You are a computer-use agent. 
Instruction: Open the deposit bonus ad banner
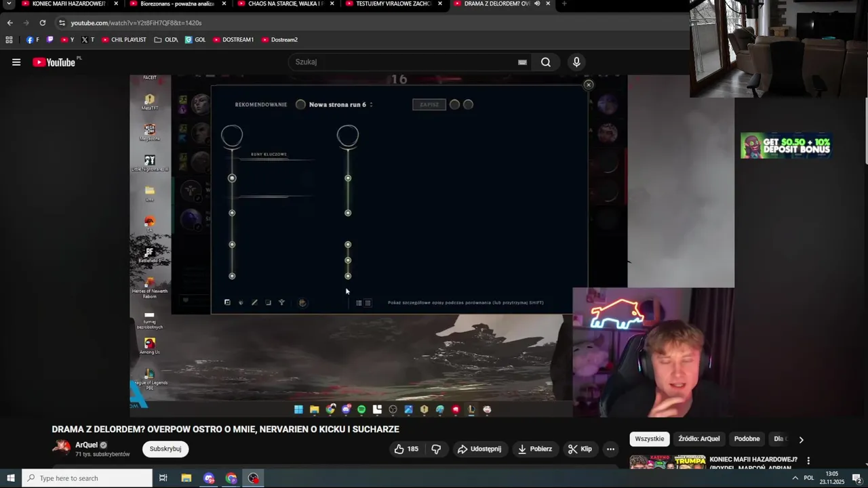click(x=785, y=146)
